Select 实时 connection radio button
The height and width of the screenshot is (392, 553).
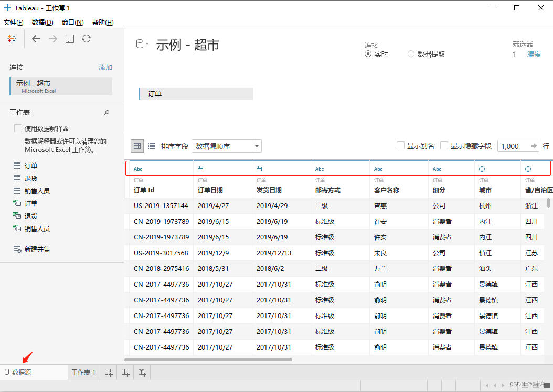[x=368, y=54]
